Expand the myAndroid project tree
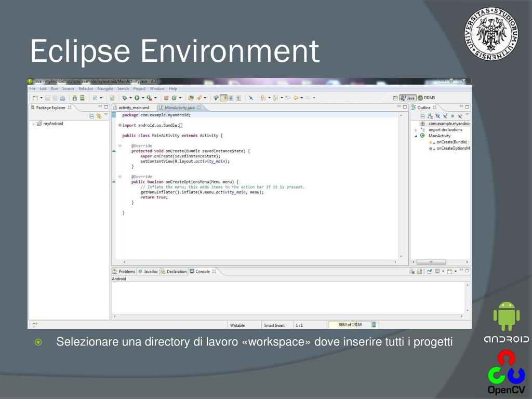Viewport: 532px width, 399px height. [x=33, y=124]
